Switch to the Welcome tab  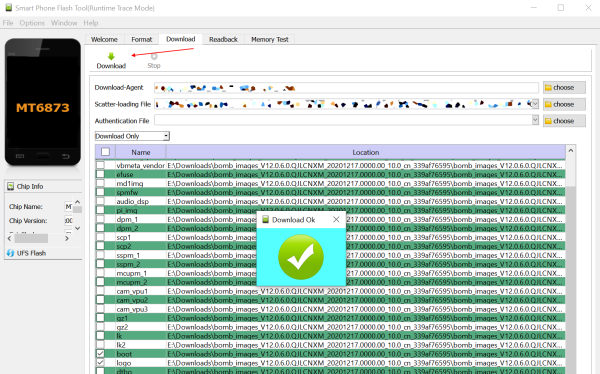(104, 39)
